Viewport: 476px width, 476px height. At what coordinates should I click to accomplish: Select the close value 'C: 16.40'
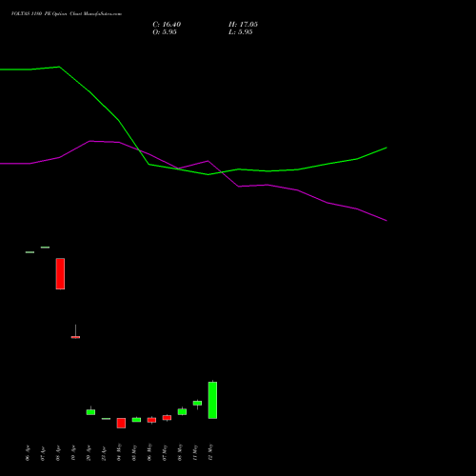[167, 25]
